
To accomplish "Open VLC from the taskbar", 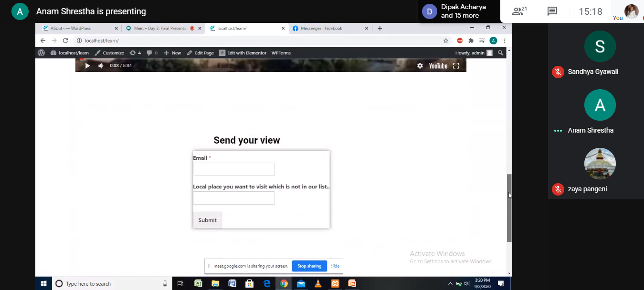I will pos(318,283).
